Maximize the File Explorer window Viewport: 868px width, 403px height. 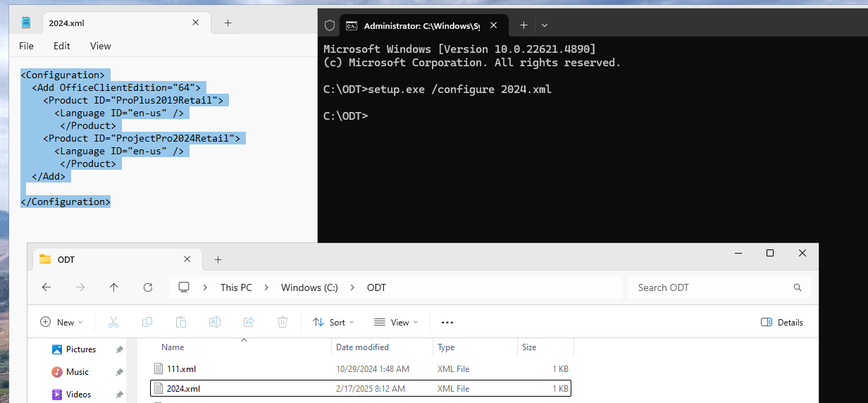(770, 253)
